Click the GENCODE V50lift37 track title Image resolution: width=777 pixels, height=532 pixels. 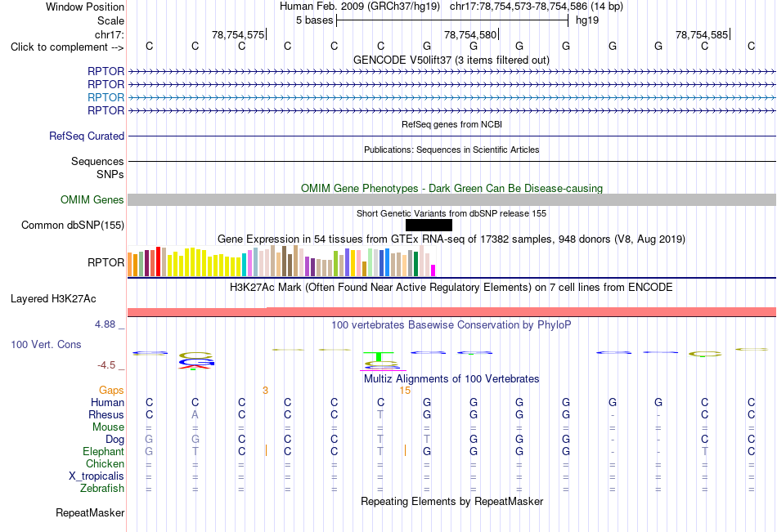coord(451,60)
